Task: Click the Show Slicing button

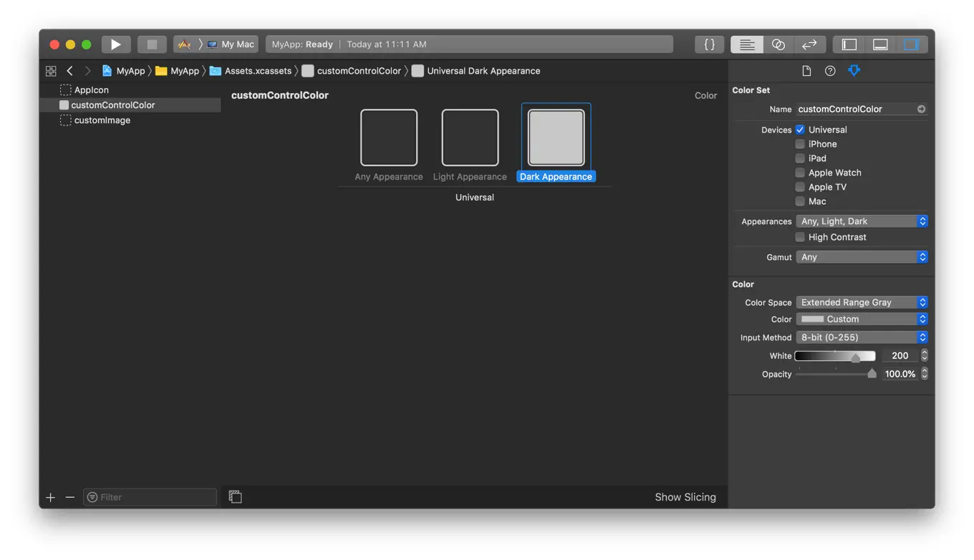Action: coord(685,497)
